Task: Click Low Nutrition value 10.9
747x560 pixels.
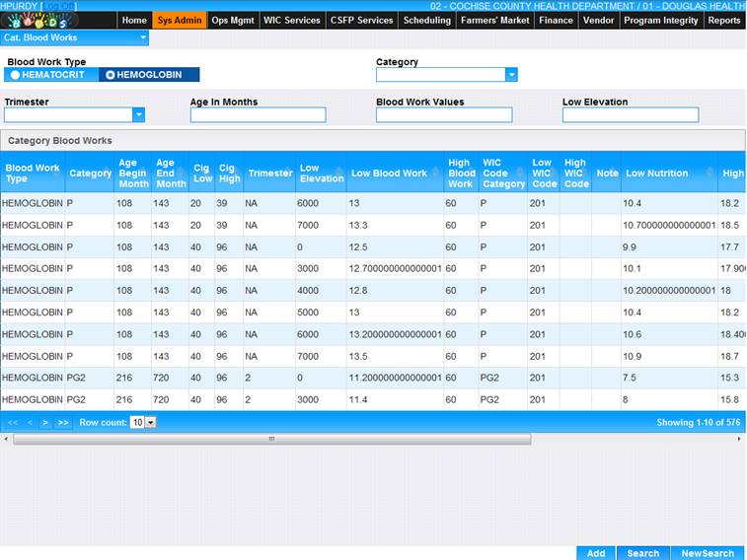Action: click(633, 356)
